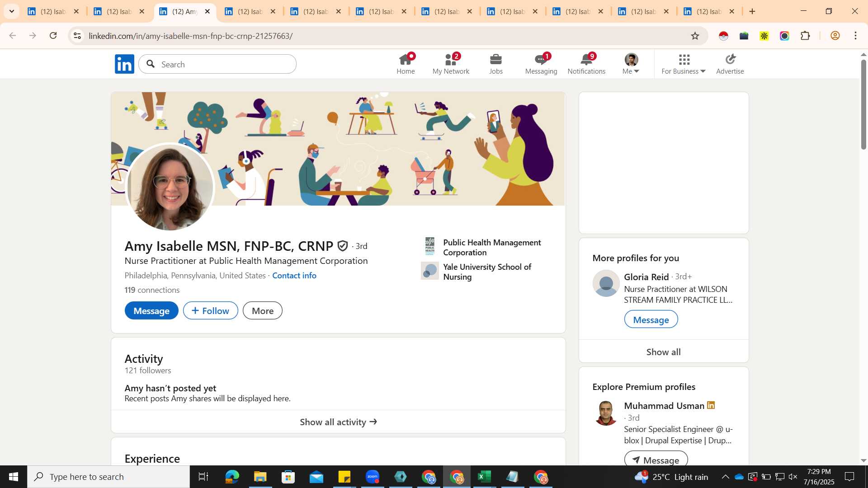Viewport: 868px width, 488px height.
Task: Open Chrome three-dot menu
Action: [x=855, y=36]
